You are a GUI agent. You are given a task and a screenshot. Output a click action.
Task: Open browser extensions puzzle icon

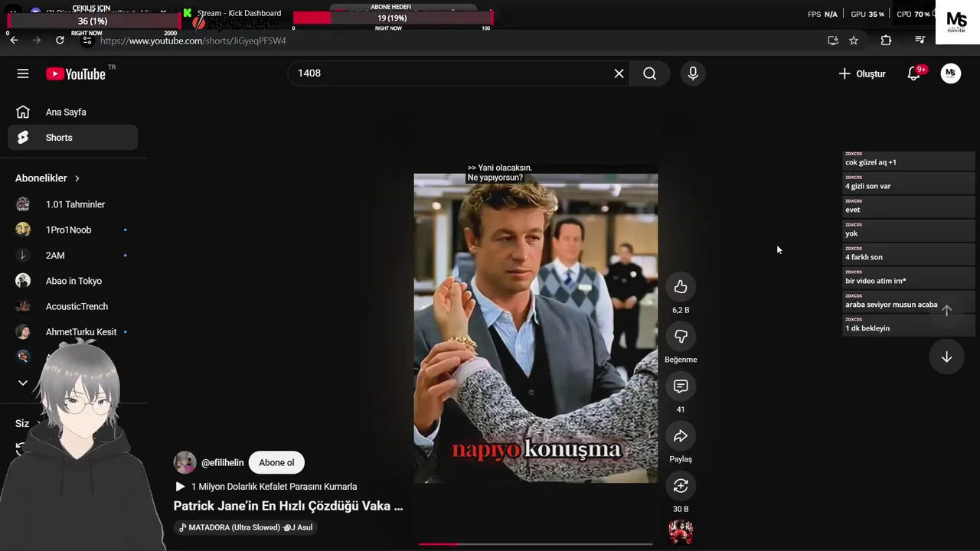pyautogui.click(x=886, y=41)
